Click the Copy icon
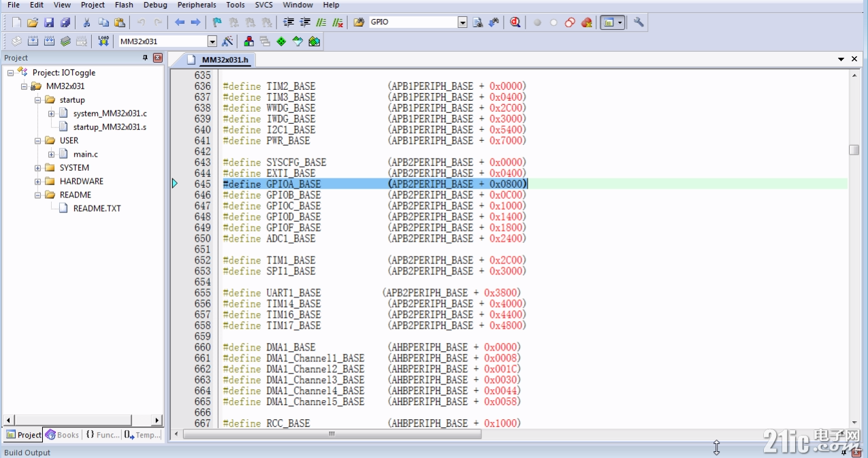The image size is (868, 458). click(x=103, y=22)
